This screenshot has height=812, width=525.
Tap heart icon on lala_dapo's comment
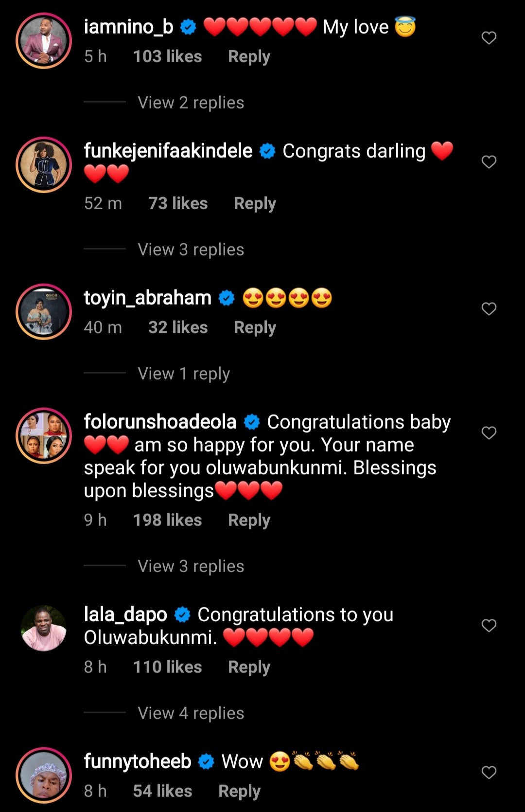(489, 626)
